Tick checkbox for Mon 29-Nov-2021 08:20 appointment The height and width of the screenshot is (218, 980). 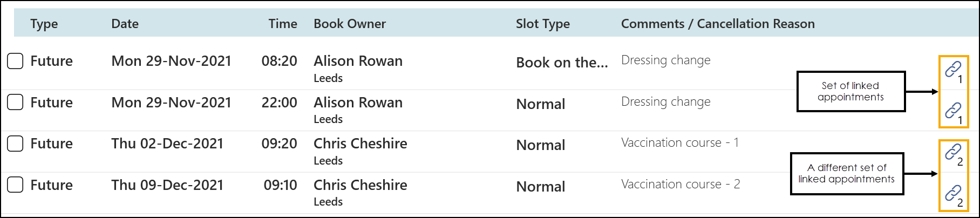pos(15,61)
